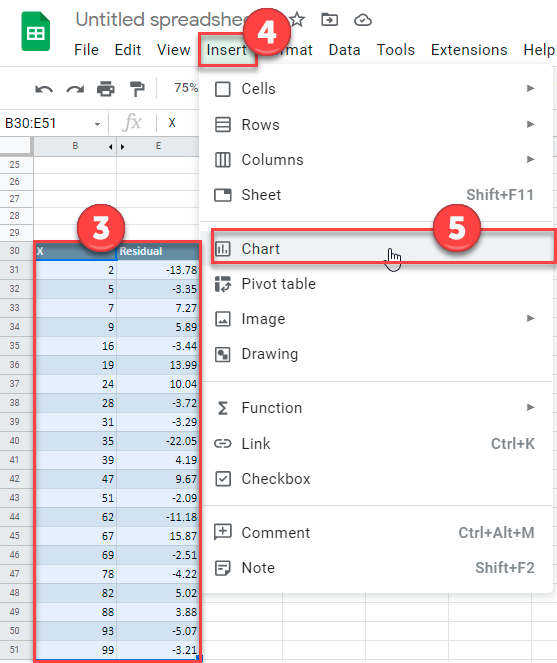Expand the Rows submenu arrow

(x=530, y=124)
